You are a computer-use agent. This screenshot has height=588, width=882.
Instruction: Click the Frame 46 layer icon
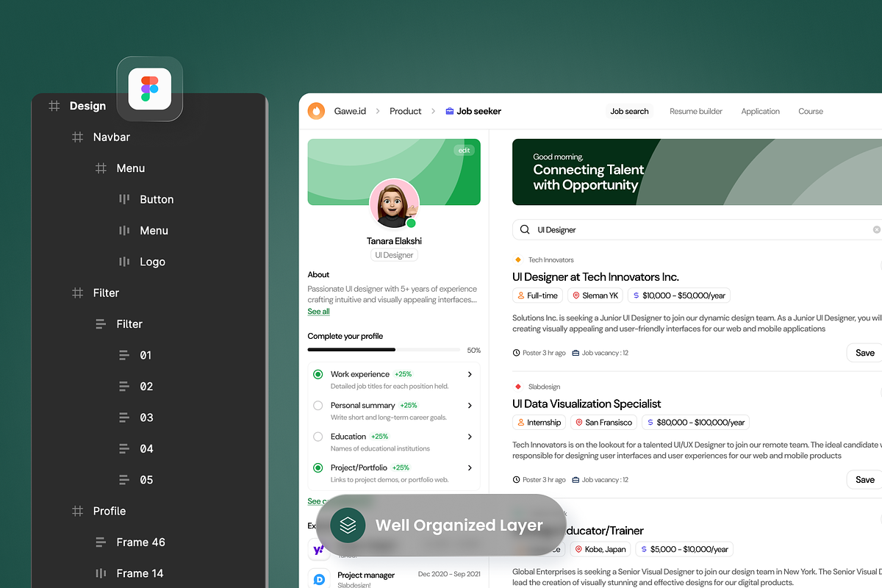tap(101, 542)
